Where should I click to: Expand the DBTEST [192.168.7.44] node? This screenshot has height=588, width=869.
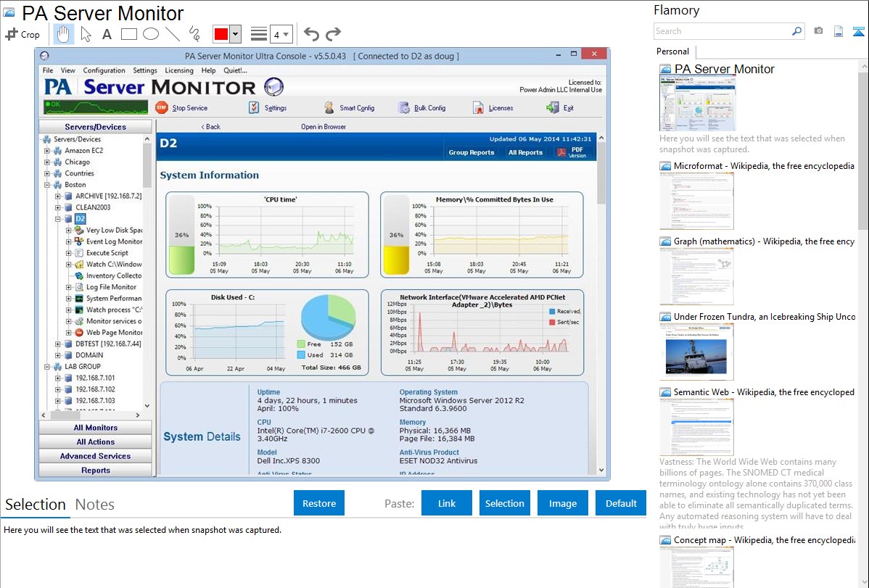(57, 344)
